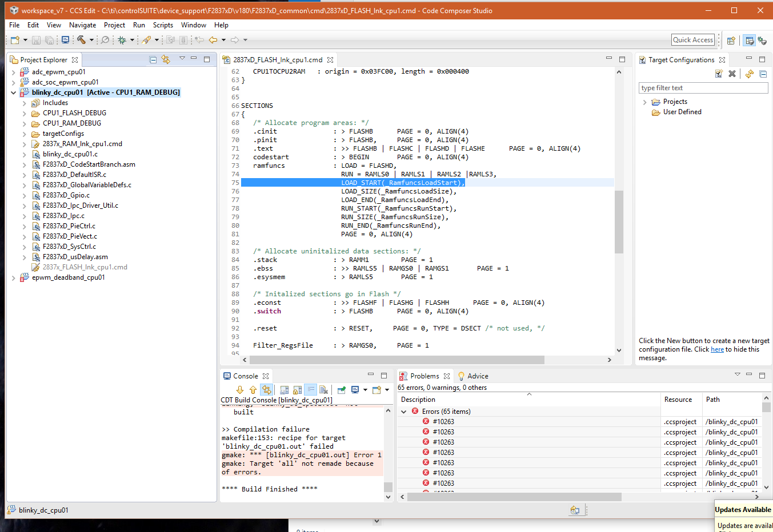Refresh the Target Configurations list
Screen dimensions: 773x532
pyautogui.click(x=749, y=74)
